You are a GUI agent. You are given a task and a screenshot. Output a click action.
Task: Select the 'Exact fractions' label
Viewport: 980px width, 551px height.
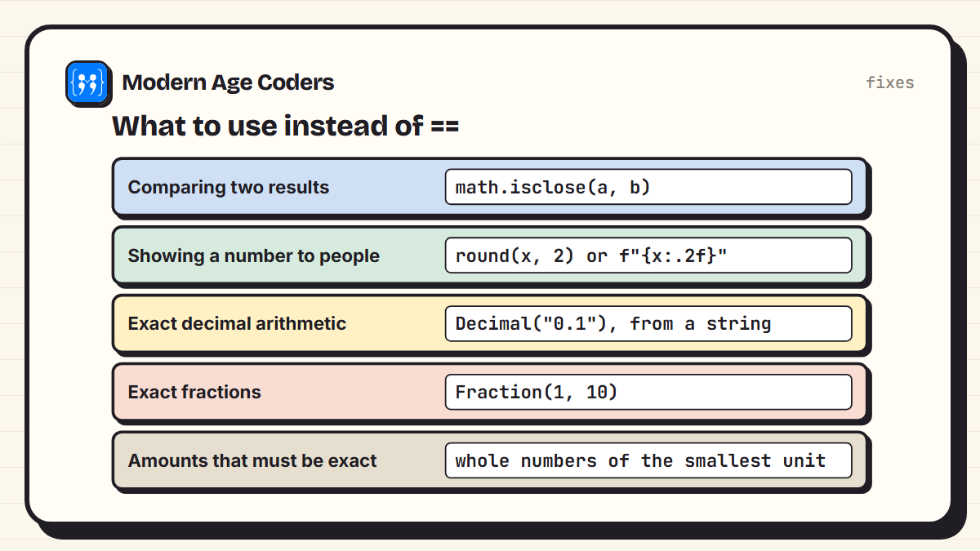coord(194,392)
